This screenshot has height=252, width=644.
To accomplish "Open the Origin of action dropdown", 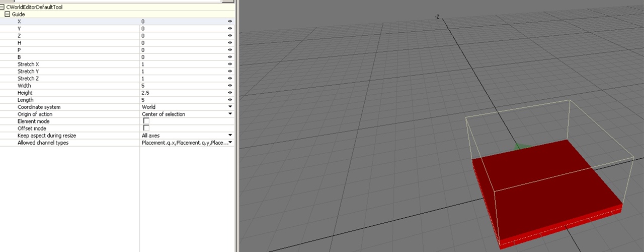I will (x=230, y=114).
